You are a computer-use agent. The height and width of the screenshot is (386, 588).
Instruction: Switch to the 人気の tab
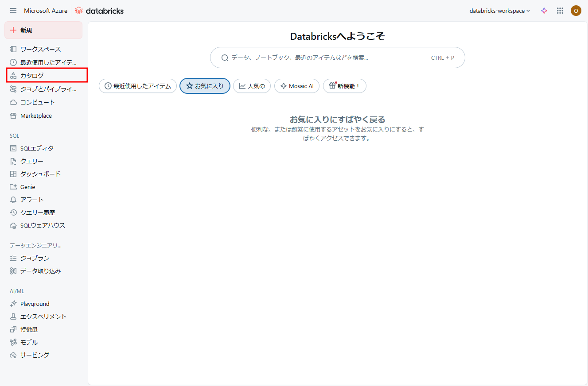coord(252,86)
